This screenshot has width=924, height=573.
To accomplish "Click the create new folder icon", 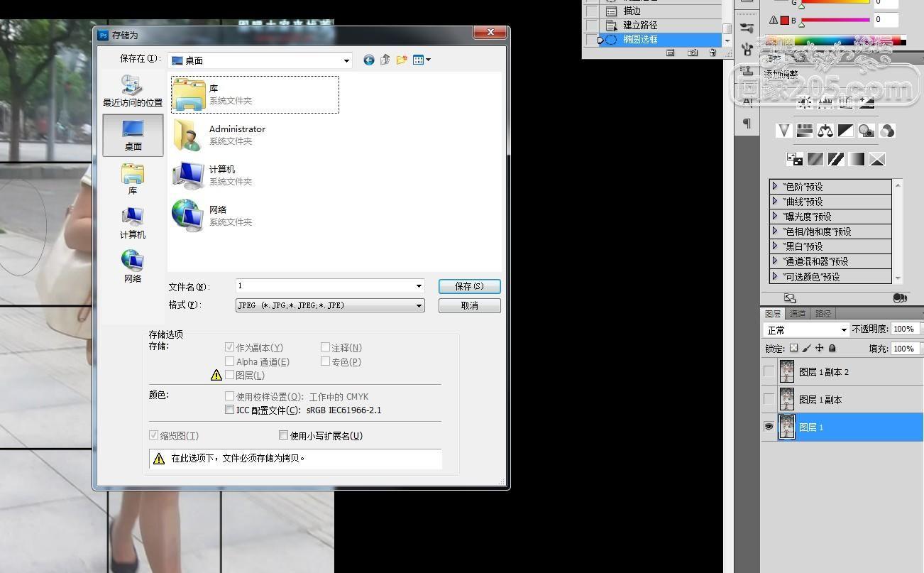I will (x=402, y=60).
